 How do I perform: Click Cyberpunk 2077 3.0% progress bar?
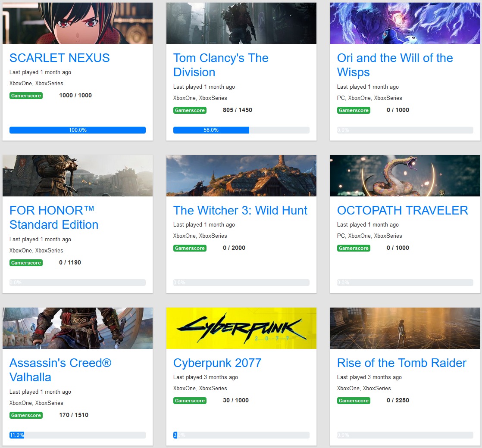[x=241, y=435]
